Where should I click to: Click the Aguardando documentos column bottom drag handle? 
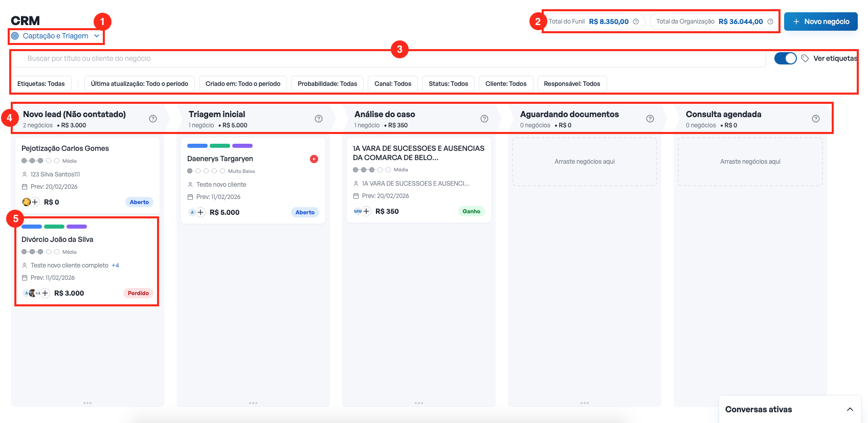click(x=585, y=403)
